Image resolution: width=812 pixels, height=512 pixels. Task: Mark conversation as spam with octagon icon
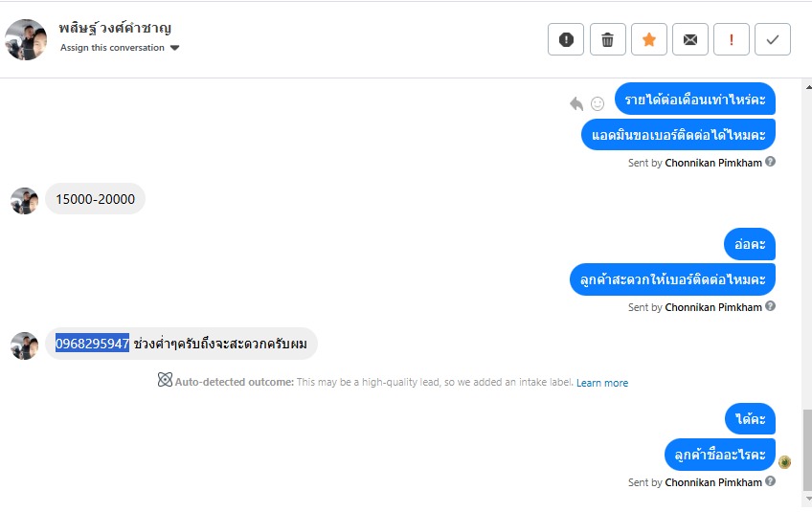[566, 39]
